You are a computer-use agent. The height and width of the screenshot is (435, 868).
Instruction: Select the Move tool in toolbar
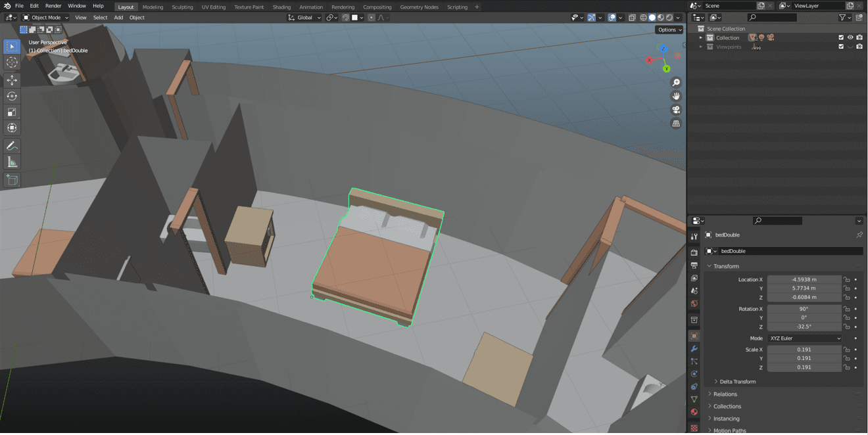point(12,80)
